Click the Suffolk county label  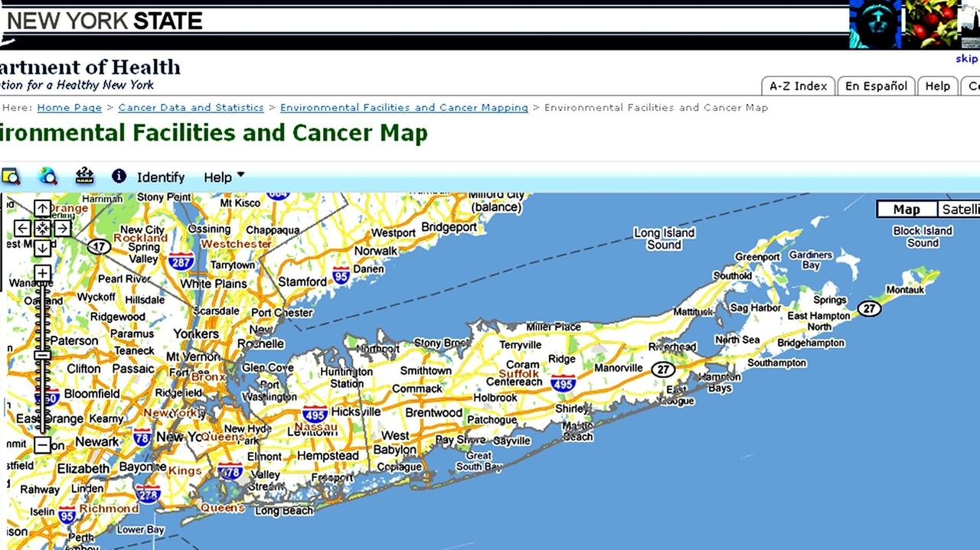(x=519, y=374)
